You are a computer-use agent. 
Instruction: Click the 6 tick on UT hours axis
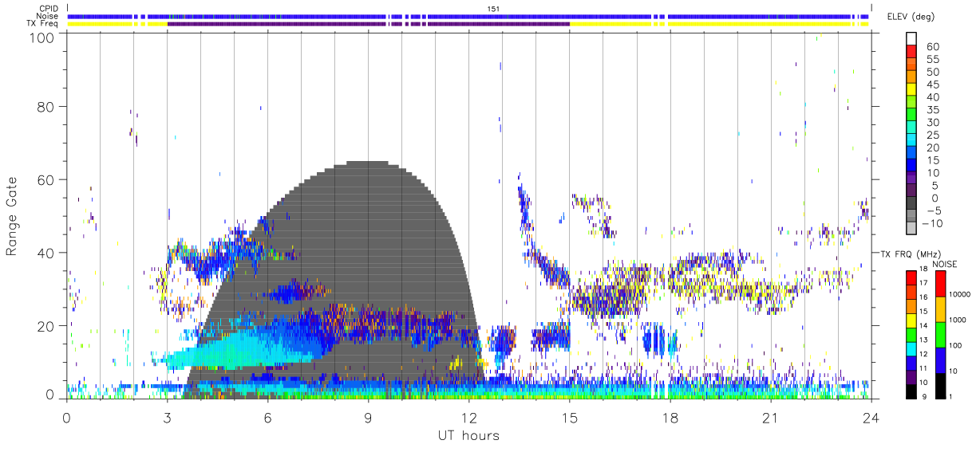[268, 418]
